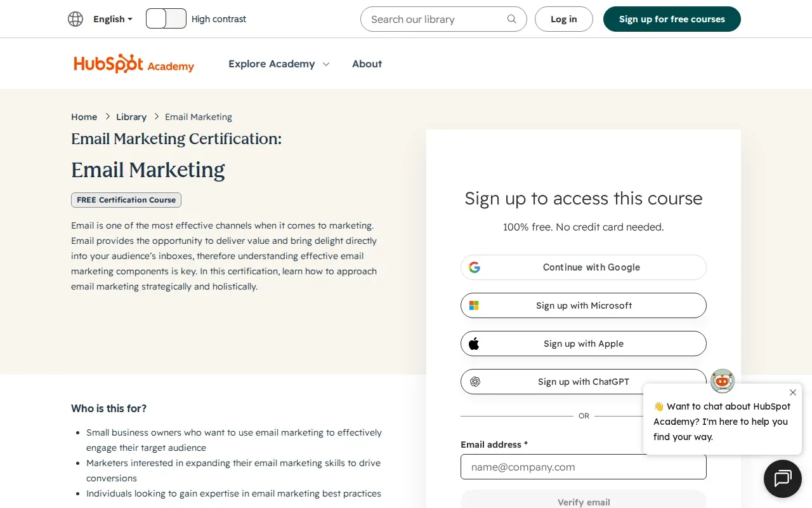
Task: Click the Marketers interested in expanding bullet
Action: (x=233, y=471)
